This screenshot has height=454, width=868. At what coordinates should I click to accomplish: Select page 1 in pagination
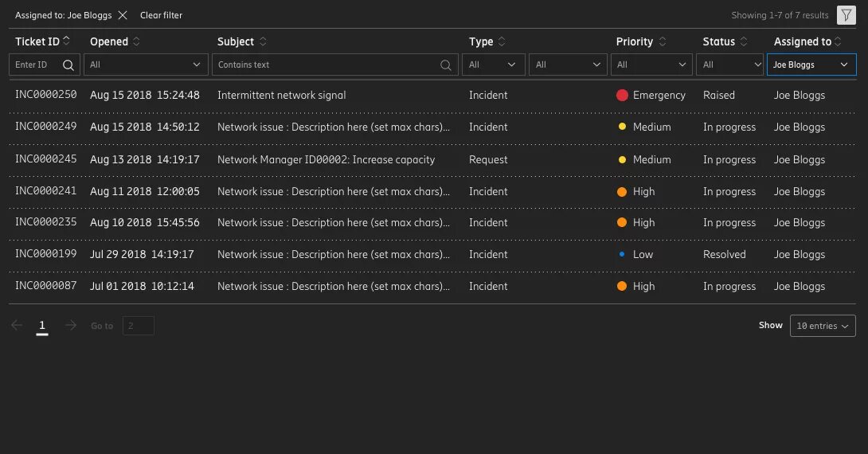click(x=42, y=326)
